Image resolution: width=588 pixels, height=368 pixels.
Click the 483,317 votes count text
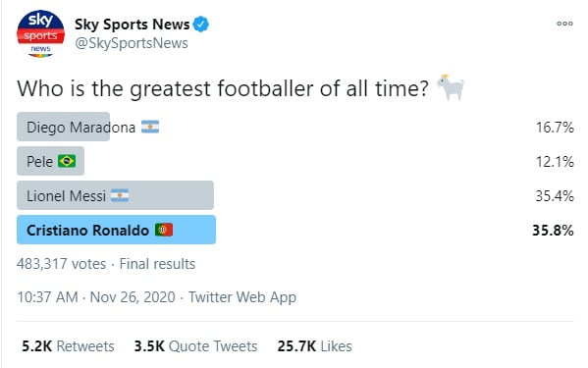[x=62, y=264]
